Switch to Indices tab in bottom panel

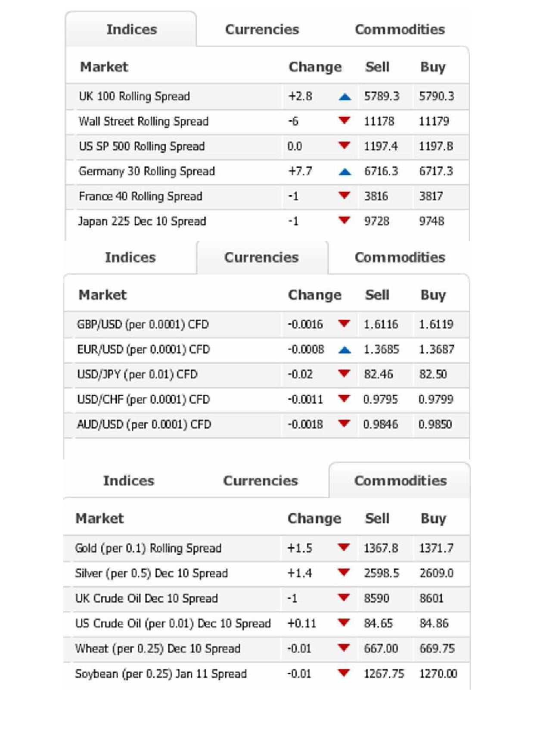tap(128, 481)
